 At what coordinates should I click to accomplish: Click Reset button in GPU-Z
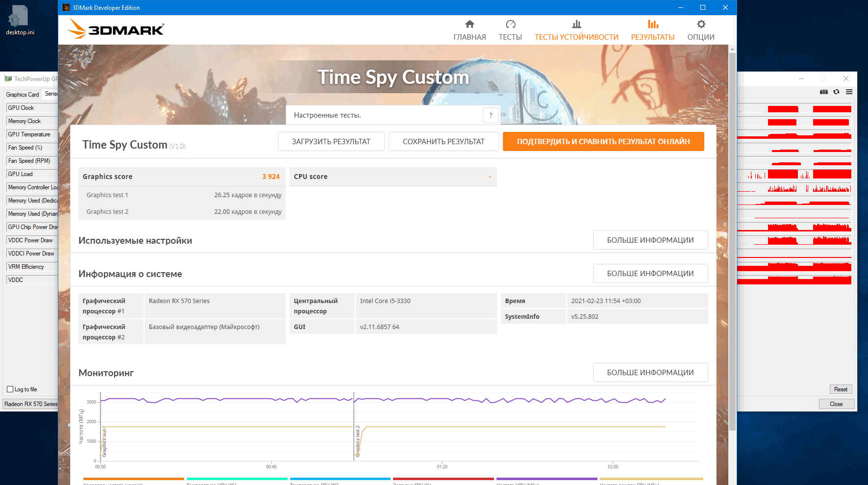coord(841,389)
